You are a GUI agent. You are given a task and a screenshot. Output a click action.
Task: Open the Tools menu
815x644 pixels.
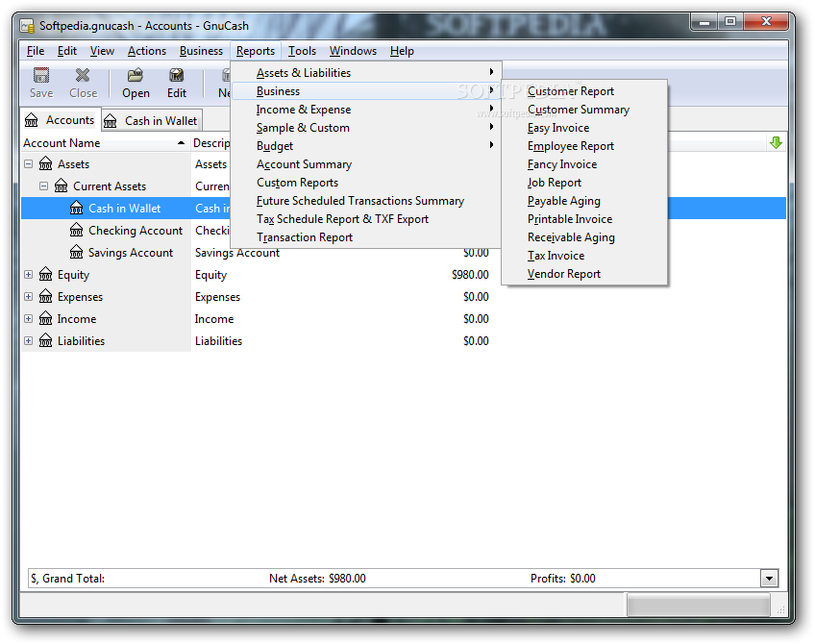click(302, 51)
